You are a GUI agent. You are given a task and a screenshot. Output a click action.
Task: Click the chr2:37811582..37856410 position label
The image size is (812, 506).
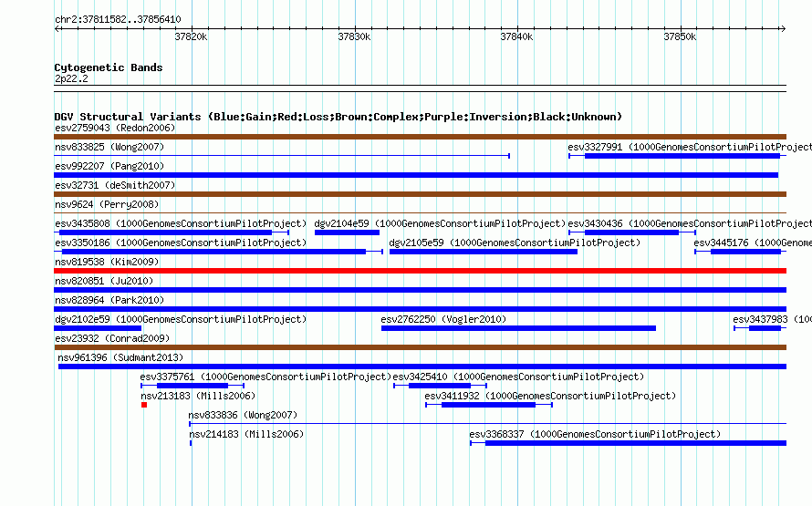pyautogui.click(x=118, y=19)
